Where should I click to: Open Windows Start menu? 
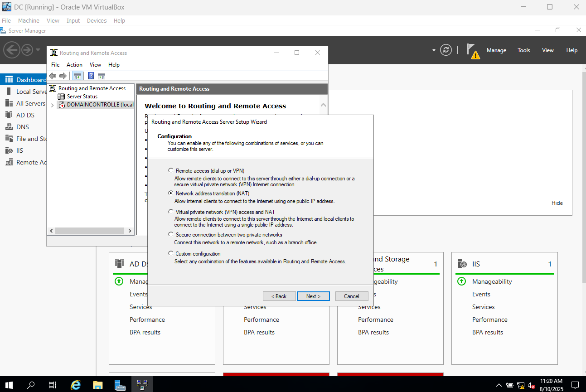9,385
